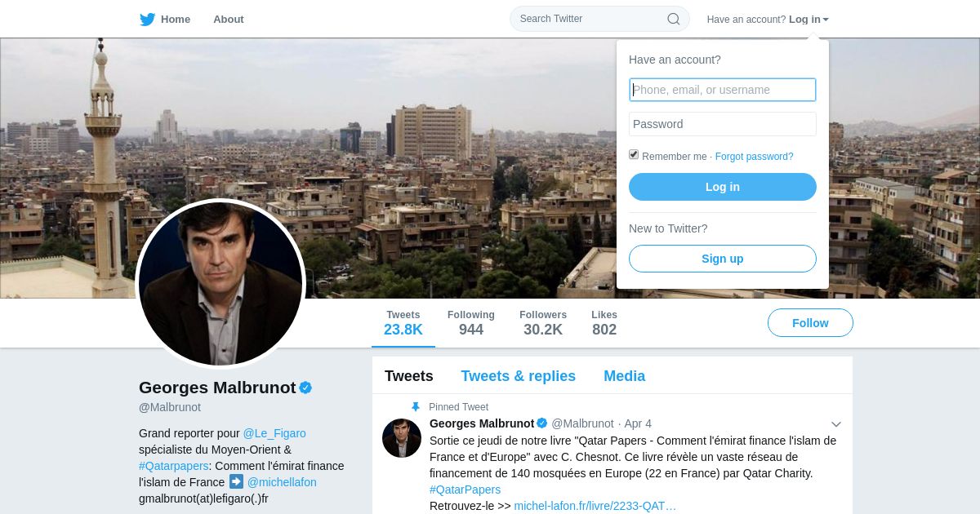Click the pinned tweet pushpin icon

tap(416, 406)
